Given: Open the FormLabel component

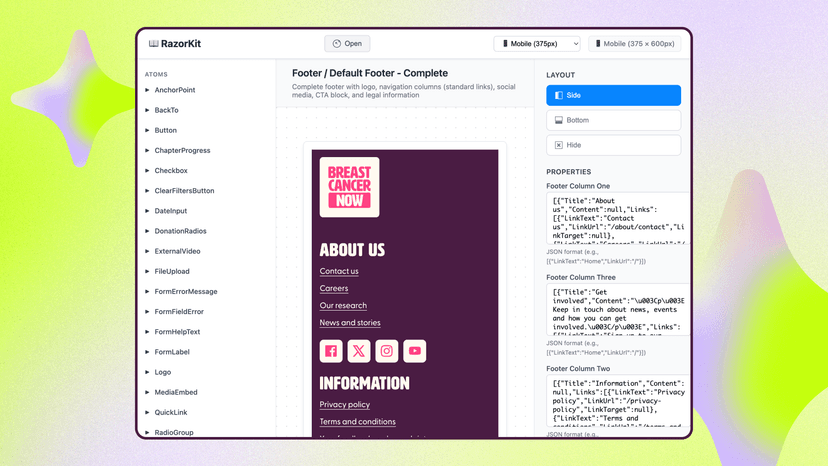Looking at the screenshot, I should click(x=172, y=352).
